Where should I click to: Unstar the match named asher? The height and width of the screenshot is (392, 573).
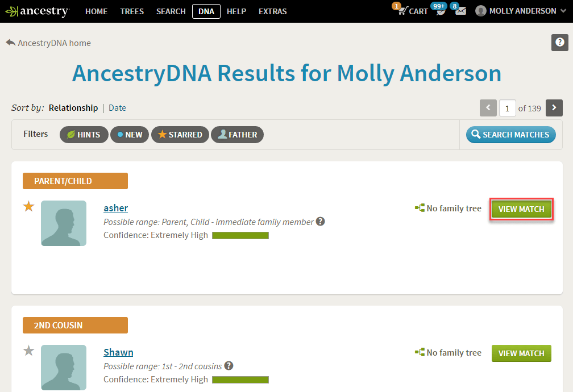tap(28, 206)
